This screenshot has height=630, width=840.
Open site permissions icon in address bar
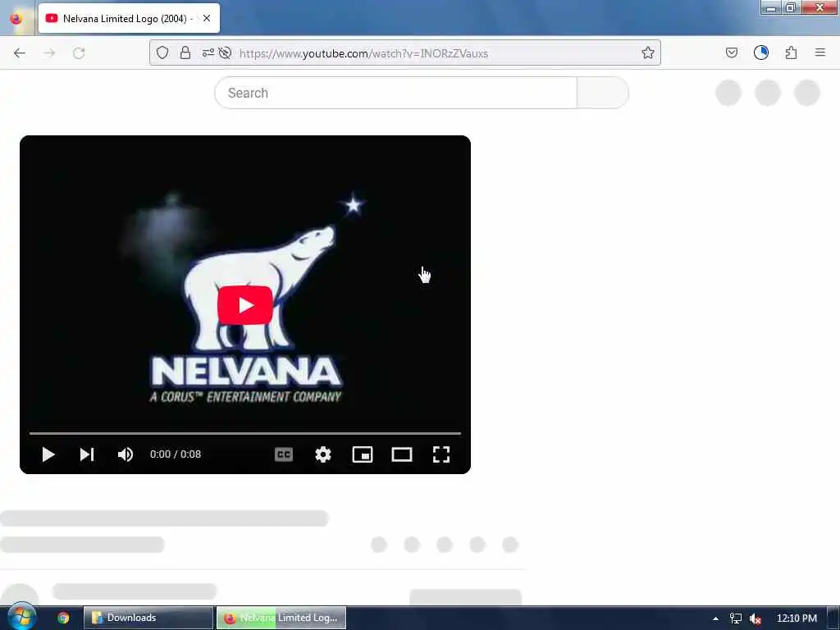208,52
